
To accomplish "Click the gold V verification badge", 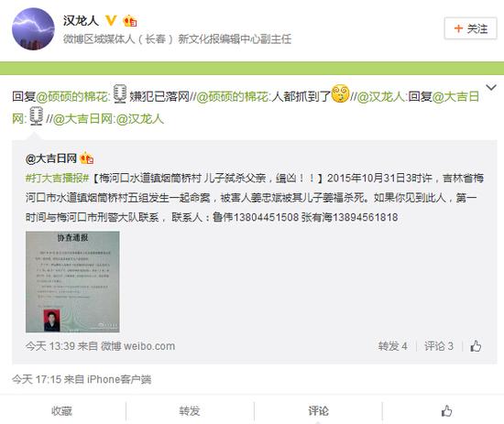I will click(111, 21).
